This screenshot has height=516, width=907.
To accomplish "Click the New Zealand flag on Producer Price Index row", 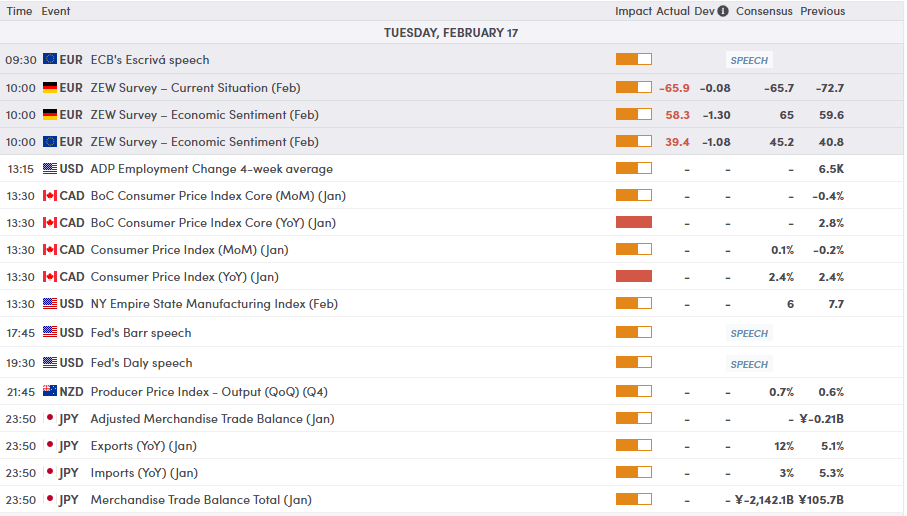I will click(50, 392).
